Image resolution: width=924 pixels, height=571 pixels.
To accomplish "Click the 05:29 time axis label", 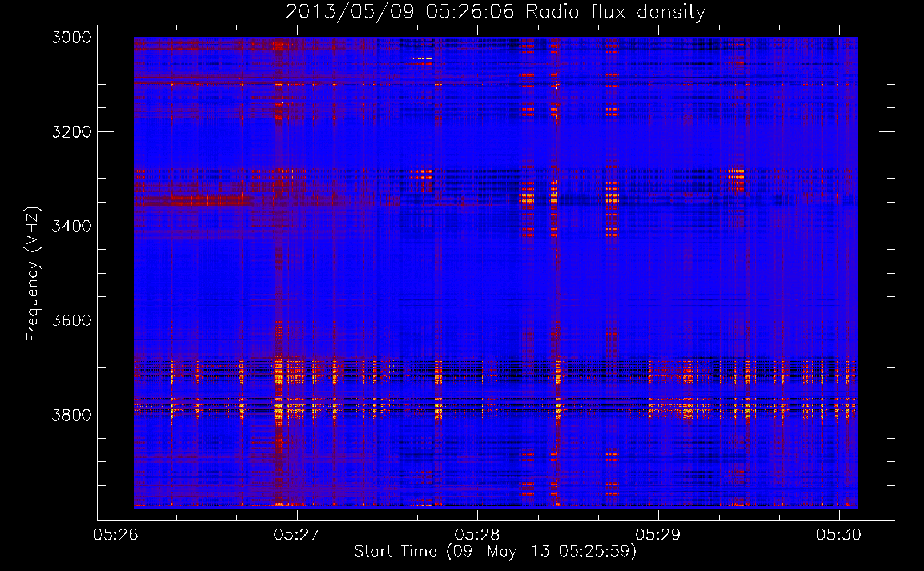I will 658,534.
